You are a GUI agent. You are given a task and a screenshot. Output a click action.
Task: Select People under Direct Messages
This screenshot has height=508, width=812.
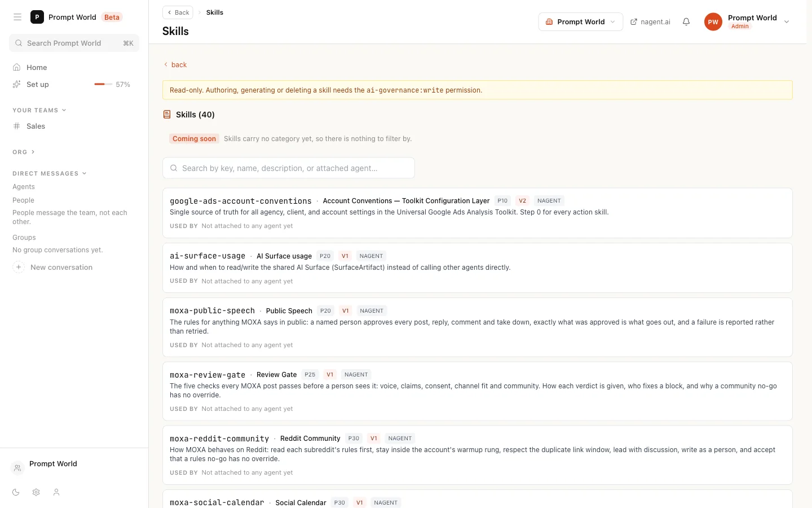coord(23,200)
